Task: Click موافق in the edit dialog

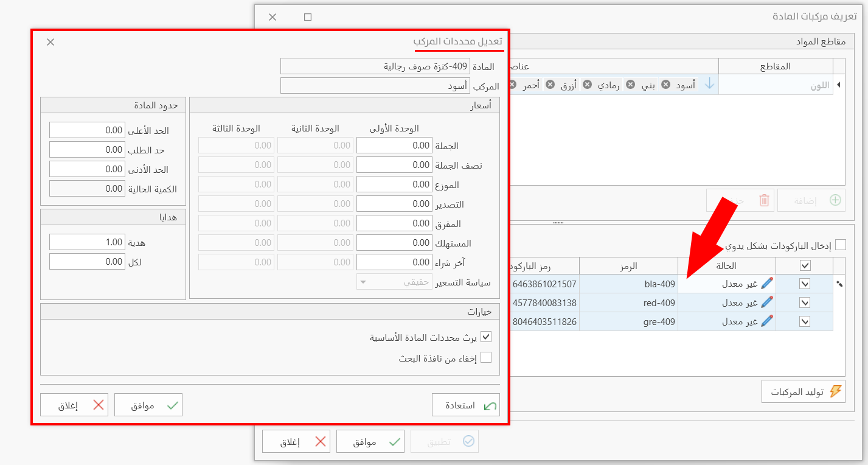Action: pos(148,405)
